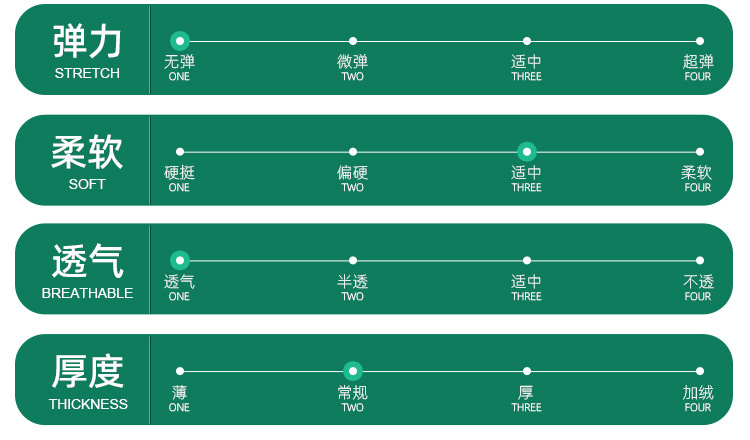Choose 加绒 FOUR on the thickness scale

[700, 371]
